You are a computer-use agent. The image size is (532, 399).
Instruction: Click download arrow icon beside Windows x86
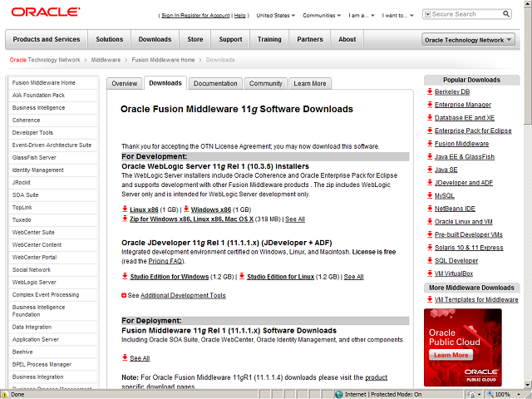185,209
